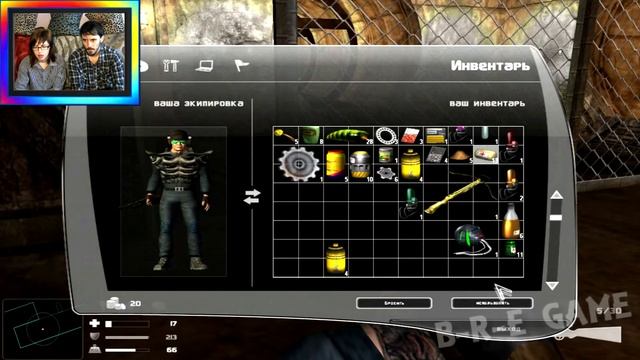Image resolution: width=640 pixels, height=360 pixels.
Task: Select the green bottle with wires item
Action: tap(411, 202)
